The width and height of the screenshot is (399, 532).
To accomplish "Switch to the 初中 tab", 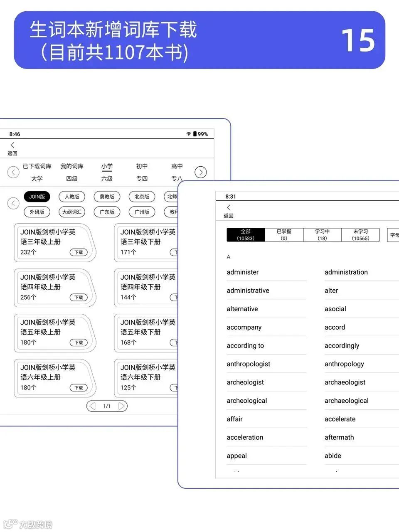I will tap(142, 166).
